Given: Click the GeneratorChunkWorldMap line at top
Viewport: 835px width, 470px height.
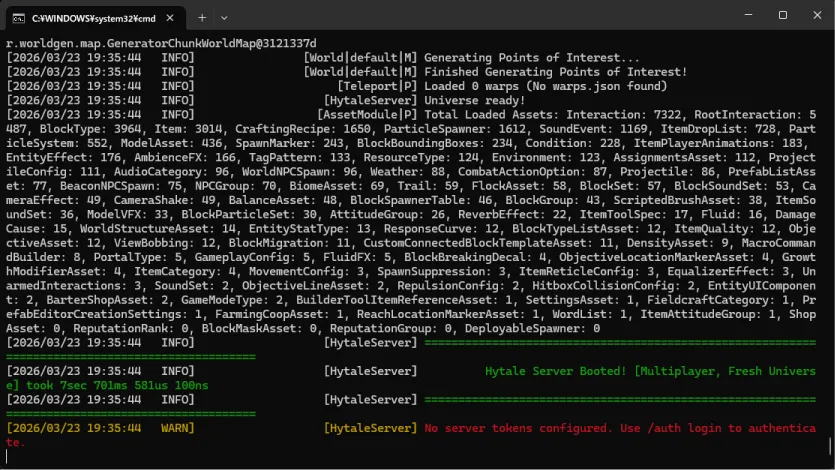Looking at the screenshot, I should 160,44.
